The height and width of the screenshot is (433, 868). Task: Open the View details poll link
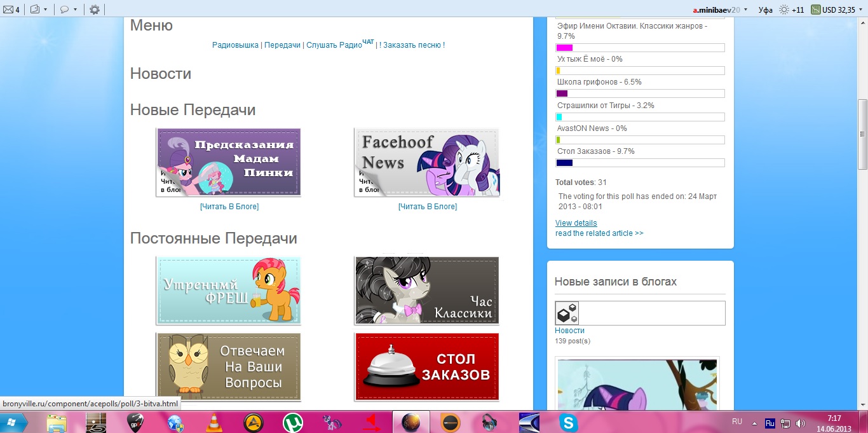(576, 223)
